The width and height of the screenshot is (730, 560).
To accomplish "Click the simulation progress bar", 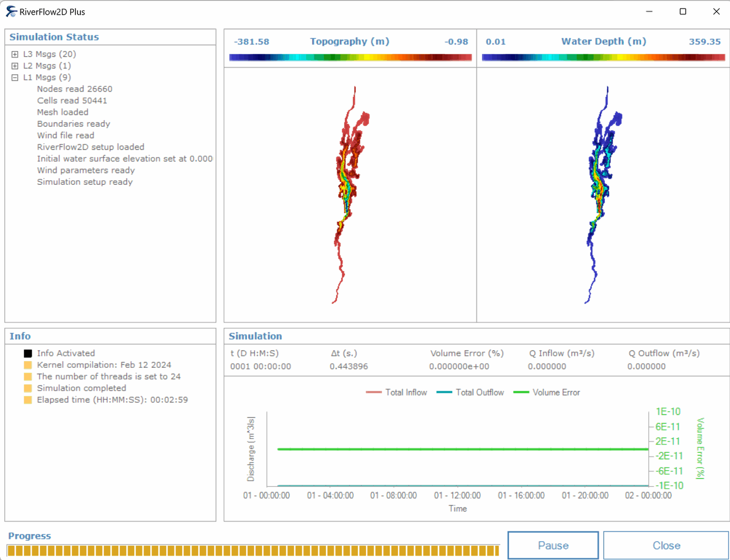I will point(253,550).
